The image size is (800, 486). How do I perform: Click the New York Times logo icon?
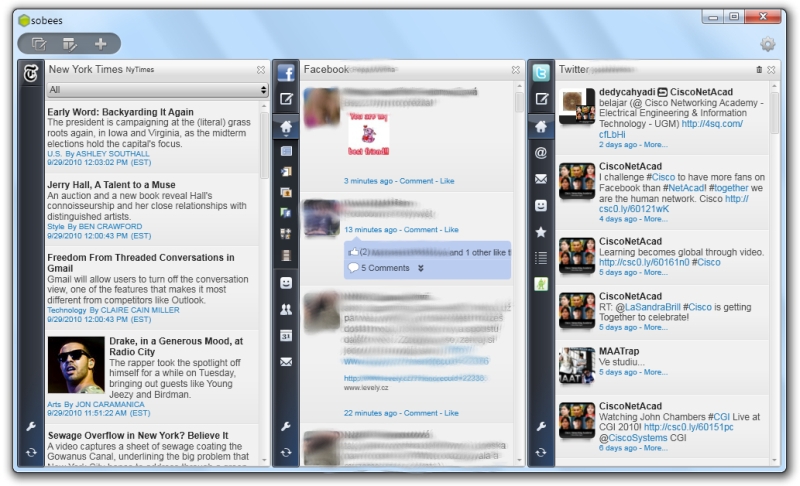coord(31,74)
